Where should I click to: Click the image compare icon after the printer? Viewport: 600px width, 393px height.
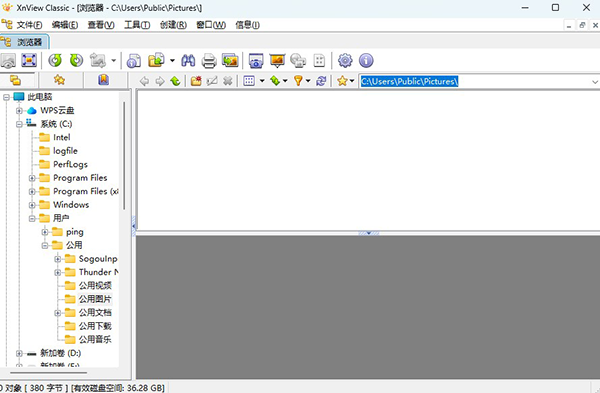click(x=230, y=60)
